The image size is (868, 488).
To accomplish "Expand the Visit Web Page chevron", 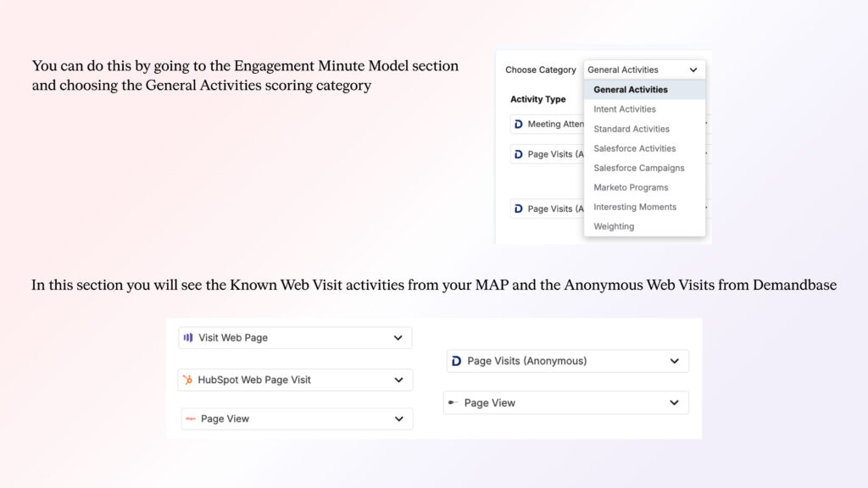I will (398, 338).
